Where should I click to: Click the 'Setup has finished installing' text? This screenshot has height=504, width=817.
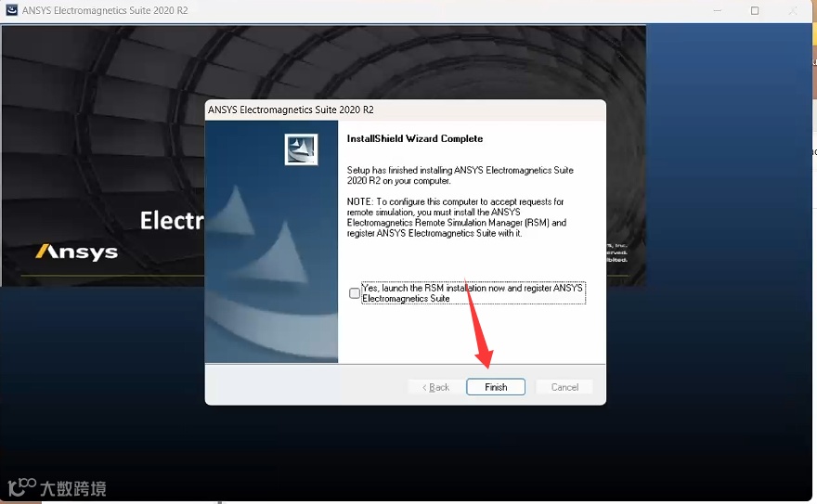460,175
